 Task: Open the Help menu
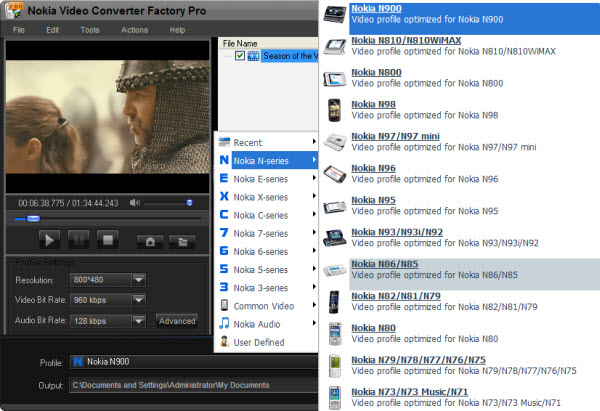pyautogui.click(x=177, y=30)
